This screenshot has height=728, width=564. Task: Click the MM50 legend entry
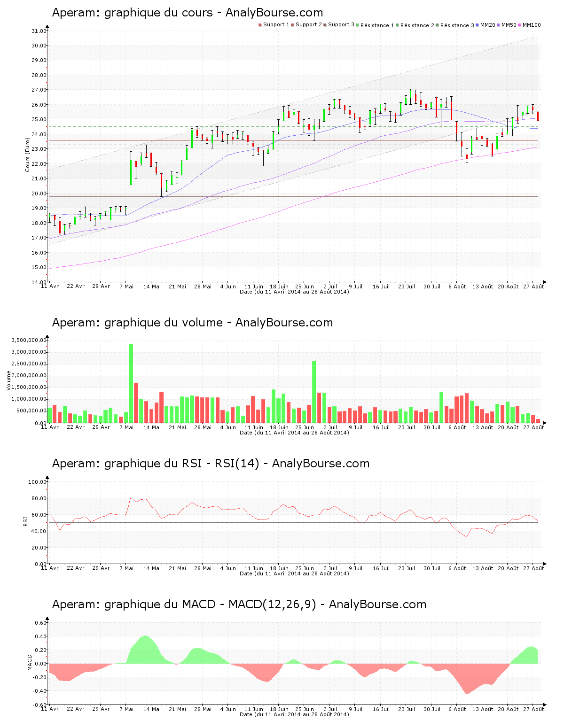(x=507, y=25)
